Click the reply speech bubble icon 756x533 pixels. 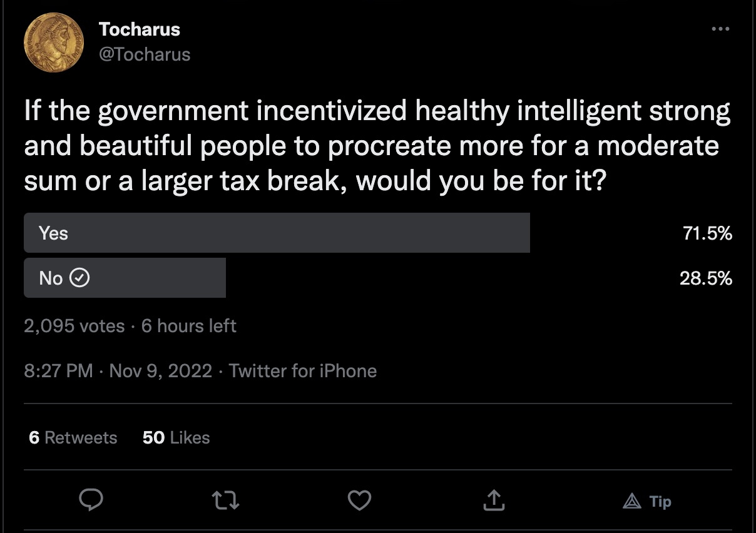[x=91, y=500]
